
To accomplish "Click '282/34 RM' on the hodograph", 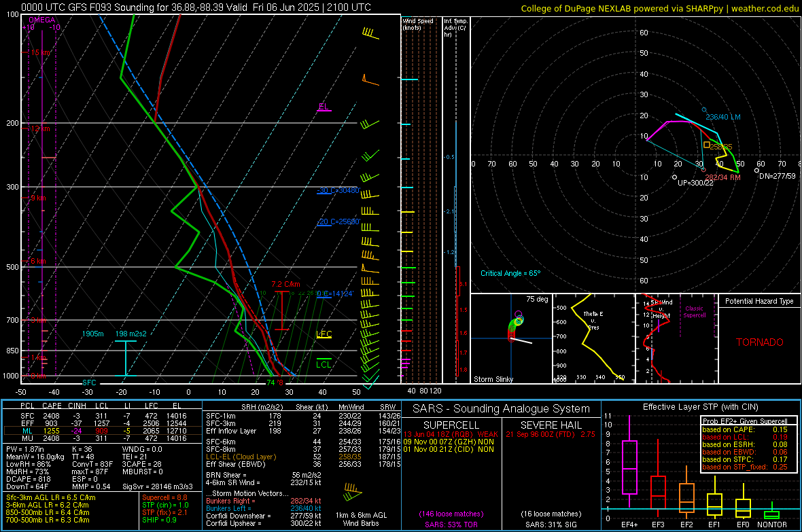I will pyautogui.click(x=722, y=177).
